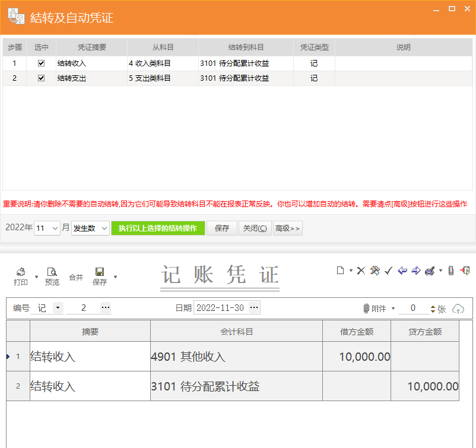This screenshot has height=448, width=476.
Task: Click the 保存 button beside the green button
Action: point(222,228)
